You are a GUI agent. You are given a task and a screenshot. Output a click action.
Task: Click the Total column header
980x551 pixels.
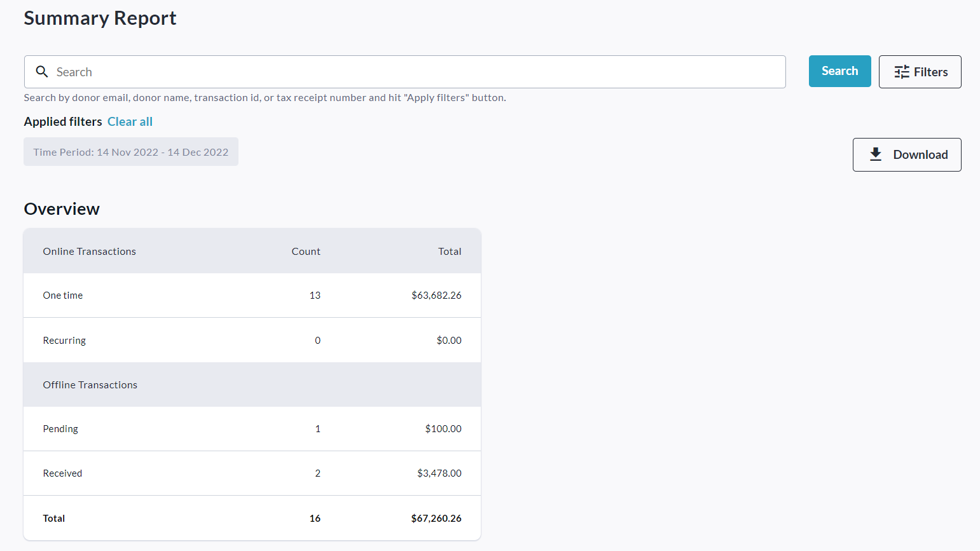[x=450, y=251]
